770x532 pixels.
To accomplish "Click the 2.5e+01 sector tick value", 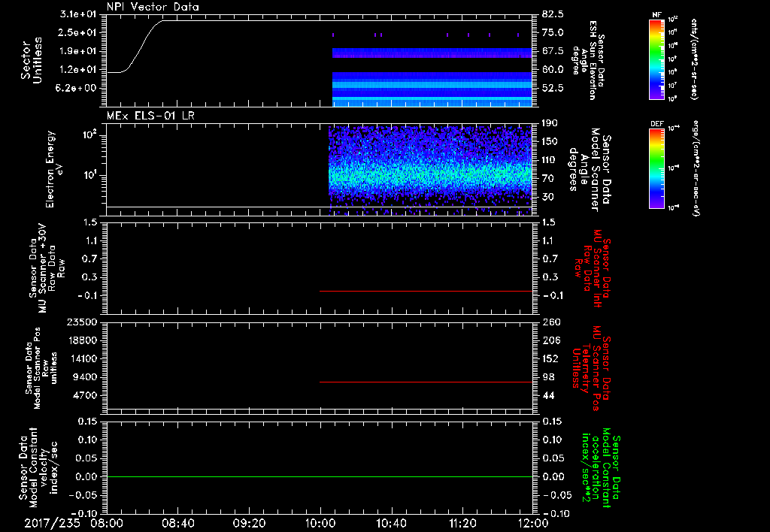I will pyautogui.click(x=78, y=33).
